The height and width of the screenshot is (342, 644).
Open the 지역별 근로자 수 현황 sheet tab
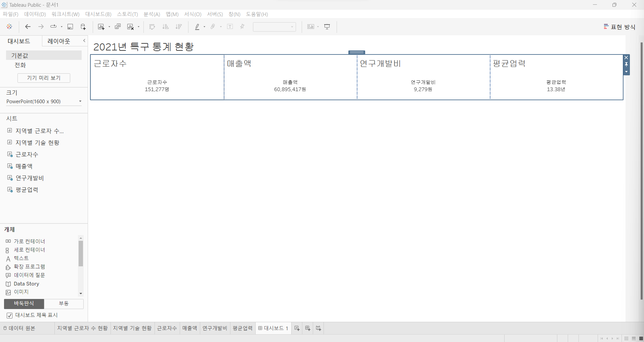click(82, 328)
